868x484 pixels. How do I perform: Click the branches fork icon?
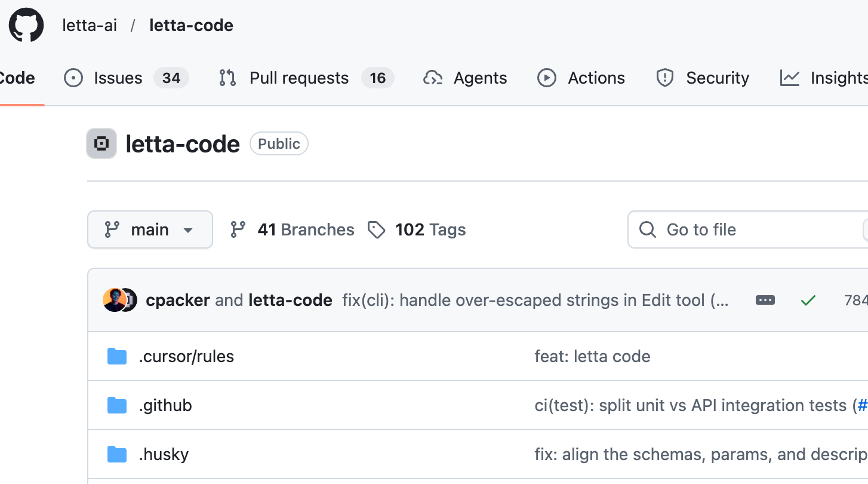coord(238,229)
